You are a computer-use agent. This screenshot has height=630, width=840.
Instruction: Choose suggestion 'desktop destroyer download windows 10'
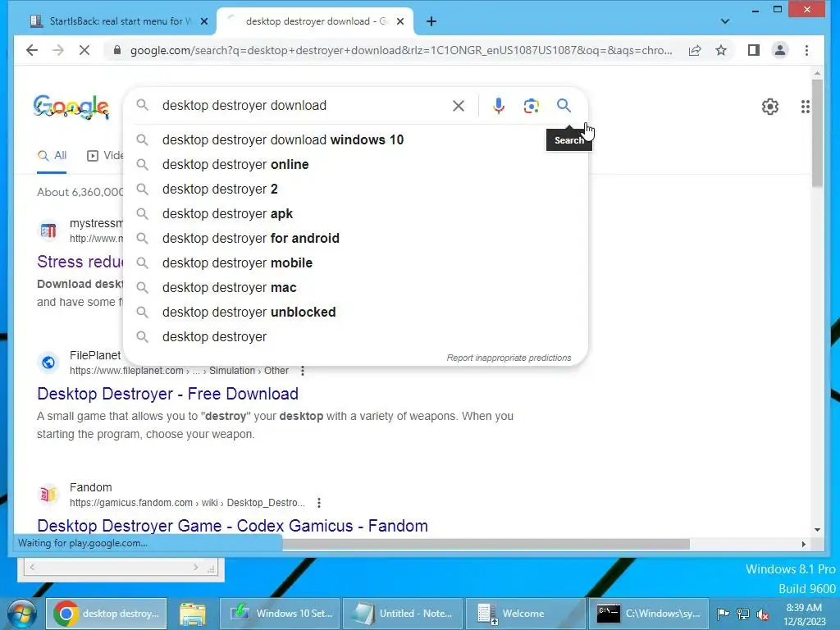point(355,139)
